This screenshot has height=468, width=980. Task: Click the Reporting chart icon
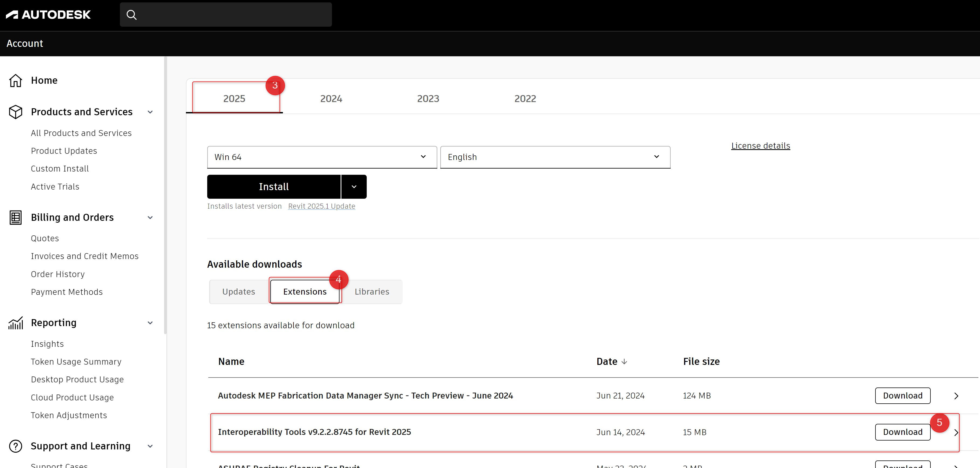[16, 323]
